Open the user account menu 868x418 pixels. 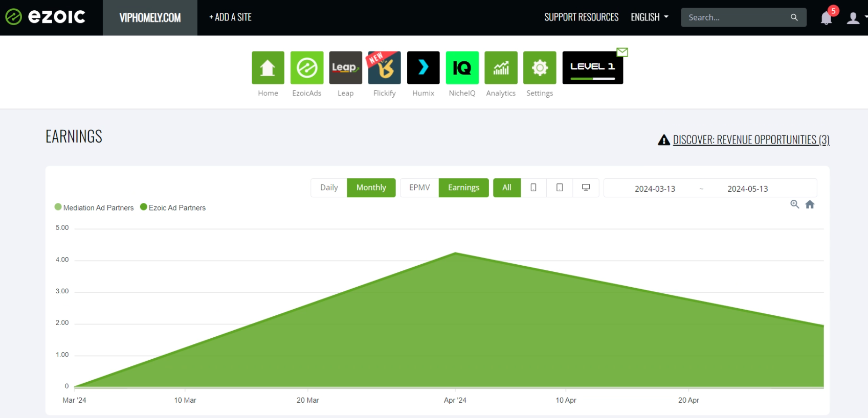coord(853,18)
